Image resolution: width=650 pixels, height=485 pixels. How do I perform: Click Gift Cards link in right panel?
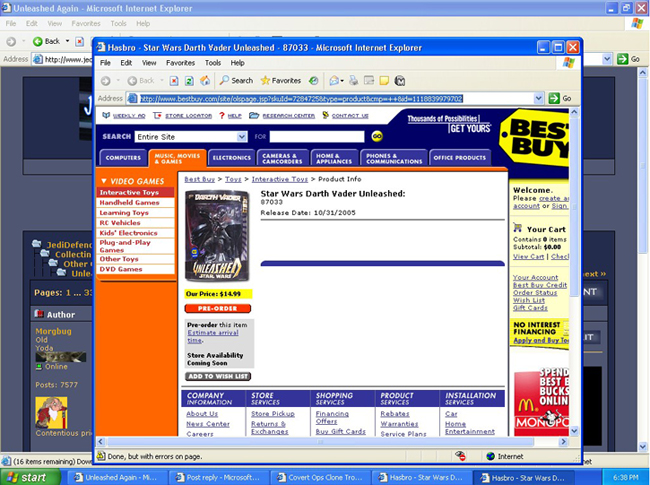[530, 308]
